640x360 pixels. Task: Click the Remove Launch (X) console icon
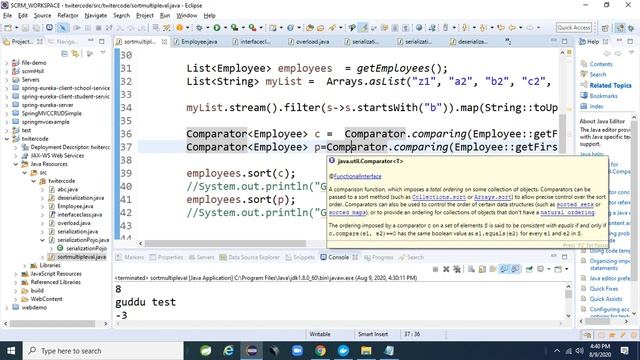(x=446, y=269)
